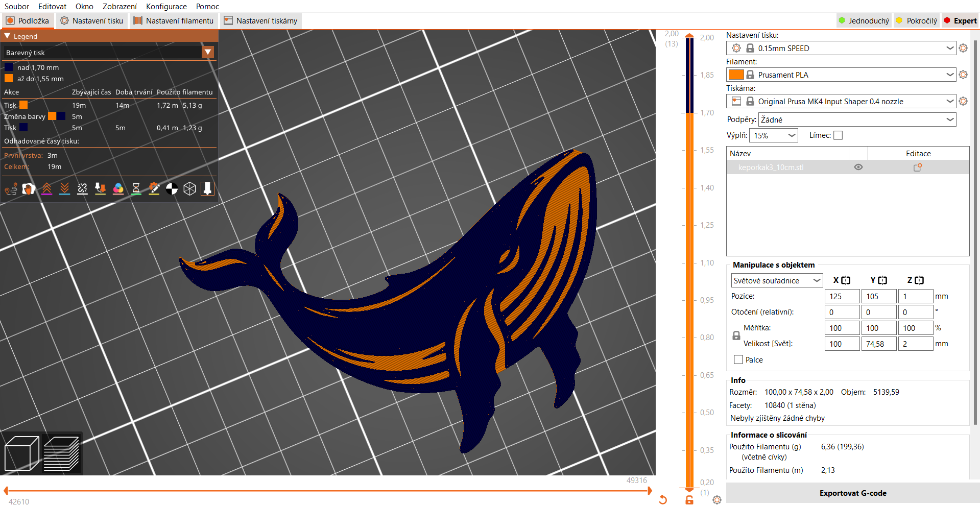The height and width of the screenshot is (505, 980).
Task: Open the Podpěry supports dropdown
Action: pos(857,119)
